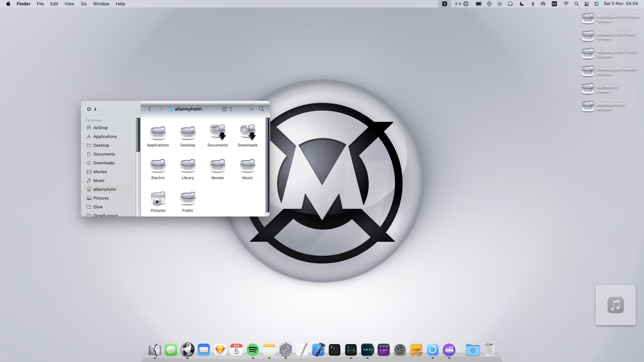Image resolution: width=644 pixels, height=362 pixels.
Task: Open the View menu
Action: click(69, 4)
